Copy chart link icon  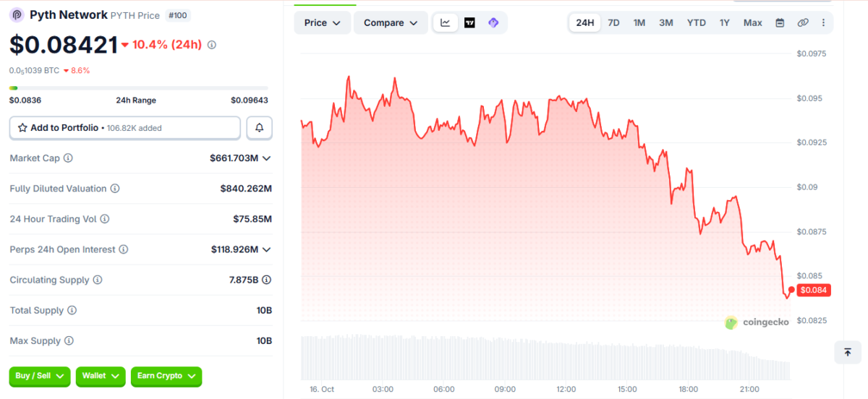(x=803, y=23)
